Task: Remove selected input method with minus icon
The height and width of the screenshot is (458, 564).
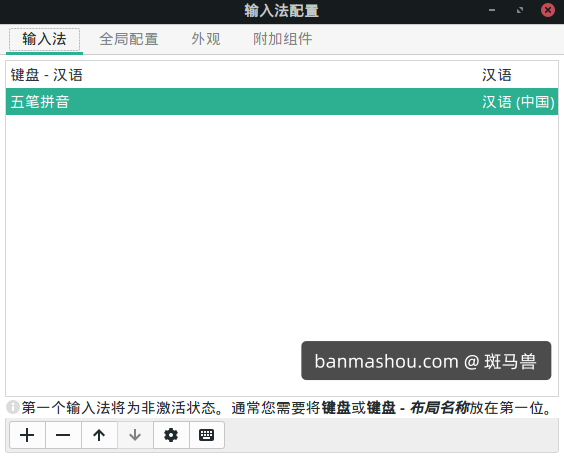Action: 63,435
